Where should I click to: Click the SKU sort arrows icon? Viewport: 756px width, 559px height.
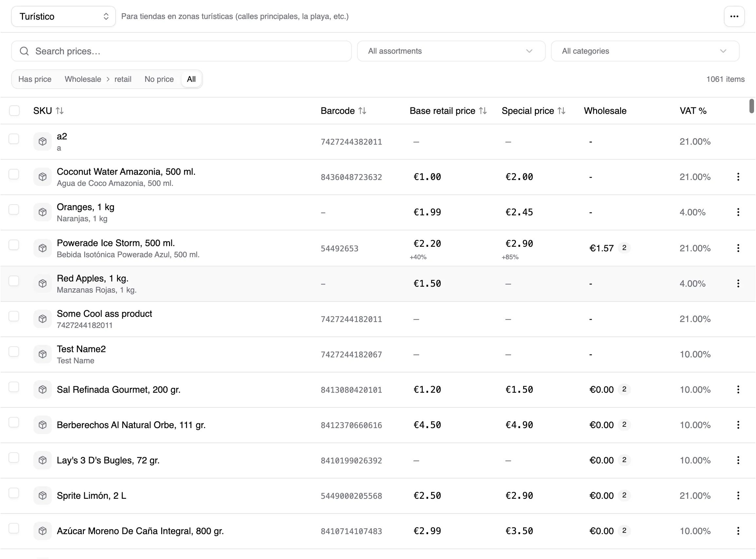click(x=60, y=111)
